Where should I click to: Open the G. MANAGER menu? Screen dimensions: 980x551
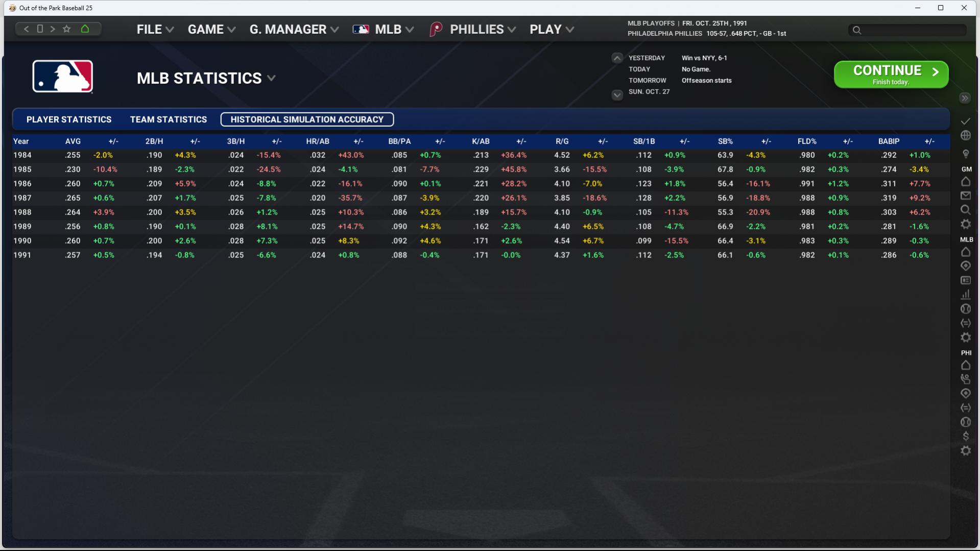294,30
